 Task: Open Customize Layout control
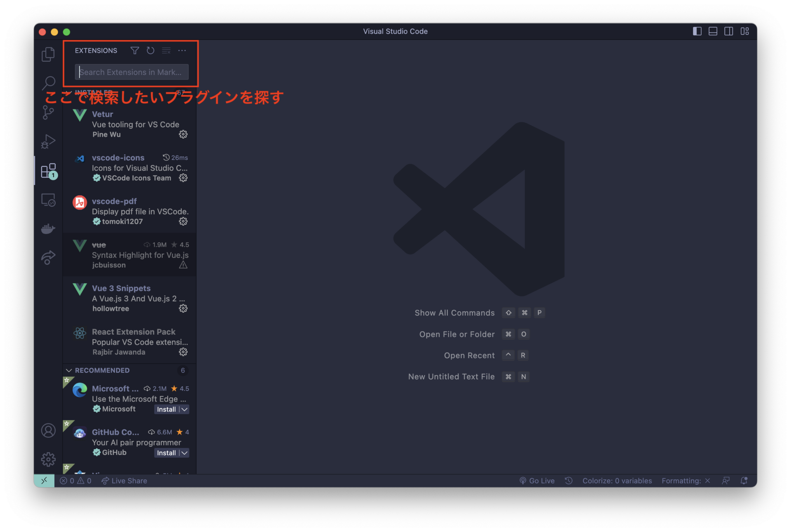[744, 31]
